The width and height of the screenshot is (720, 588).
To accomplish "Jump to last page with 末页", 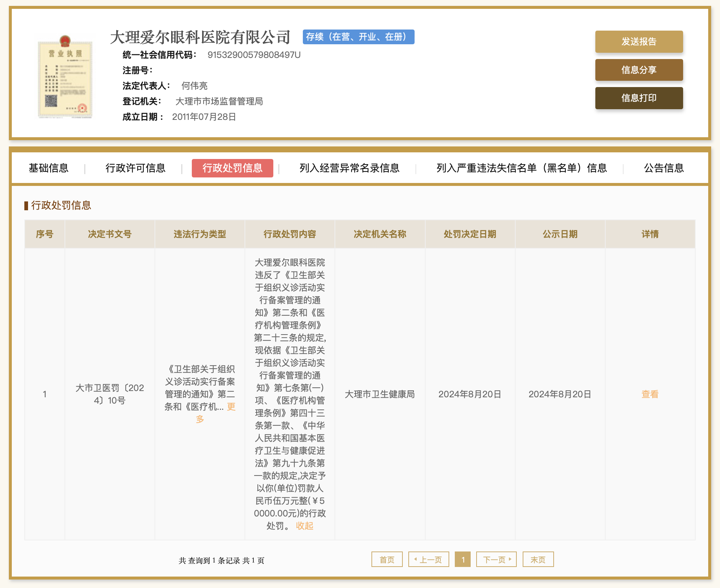I will tap(538, 560).
